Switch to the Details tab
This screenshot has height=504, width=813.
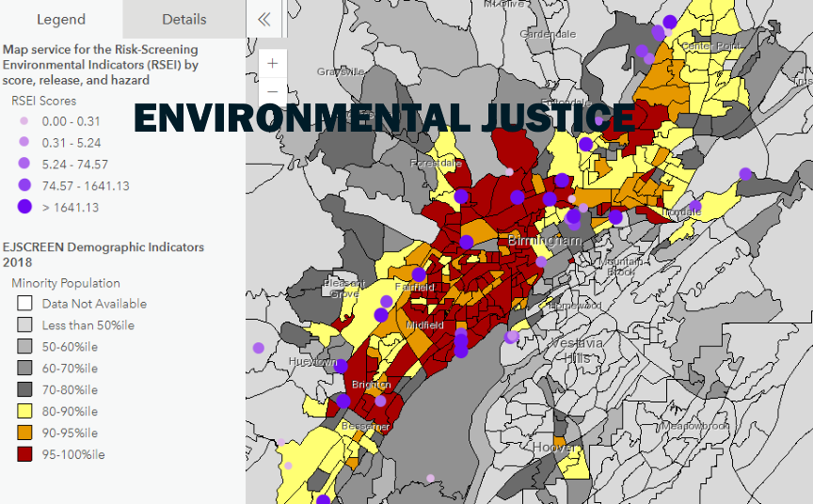[x=184, y=19]
